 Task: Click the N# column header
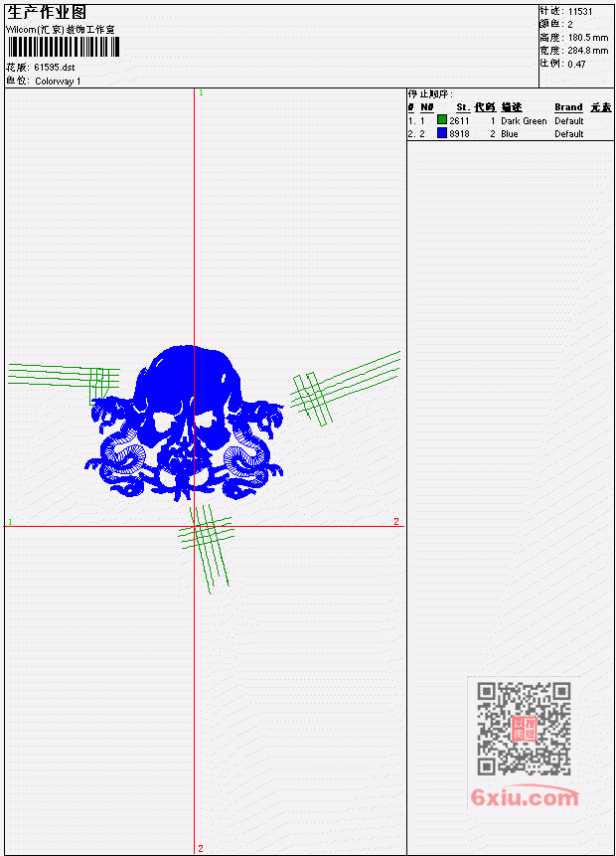pos(426,107)
